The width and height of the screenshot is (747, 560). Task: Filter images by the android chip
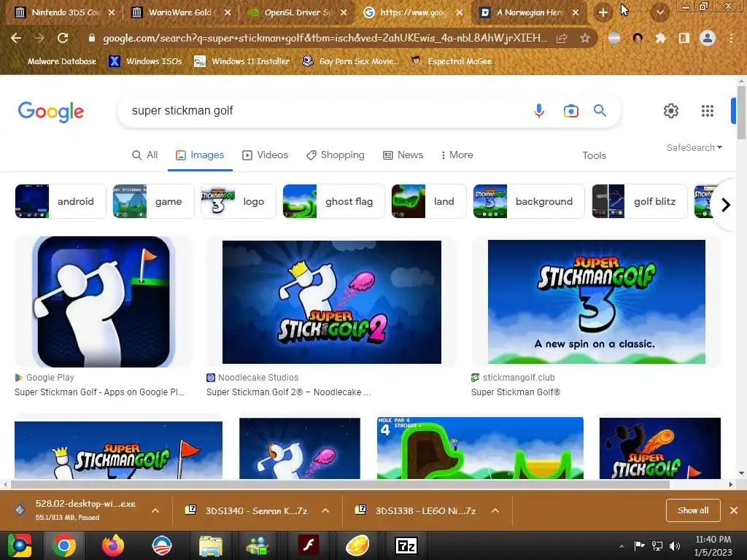pyautogui.click(x=60, y=201)
